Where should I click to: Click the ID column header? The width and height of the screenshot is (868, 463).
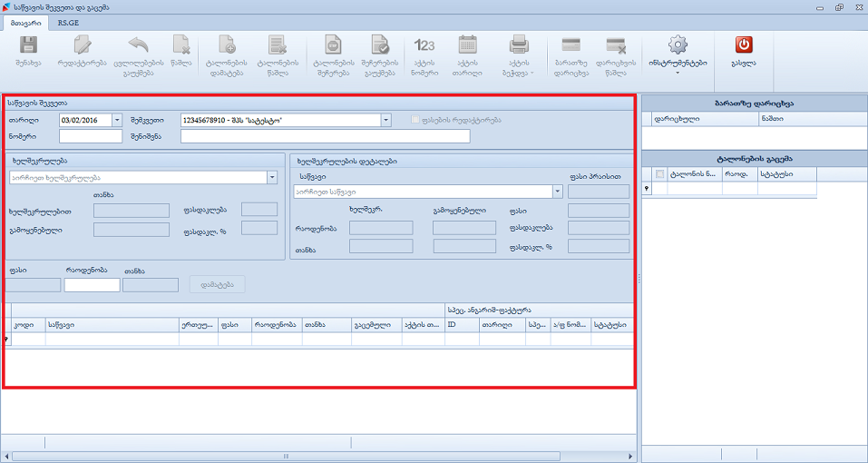point(463,324)
